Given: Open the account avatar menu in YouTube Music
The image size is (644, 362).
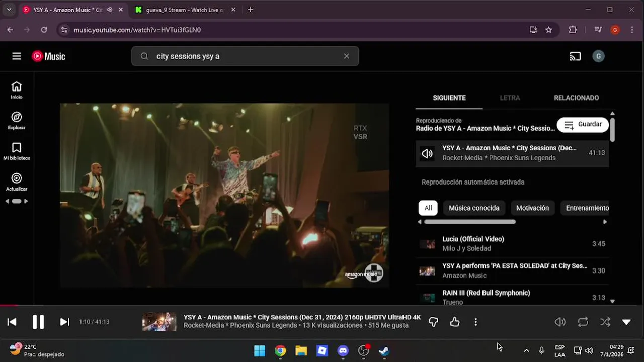Looking at the screenshot, I should coord(598,56).
